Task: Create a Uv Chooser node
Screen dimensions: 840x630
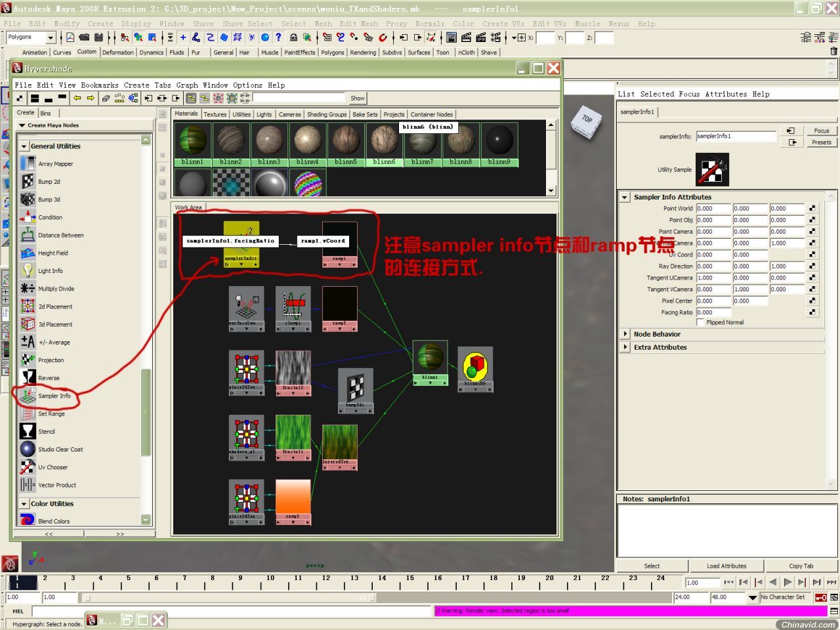Action: pos(45,467)
